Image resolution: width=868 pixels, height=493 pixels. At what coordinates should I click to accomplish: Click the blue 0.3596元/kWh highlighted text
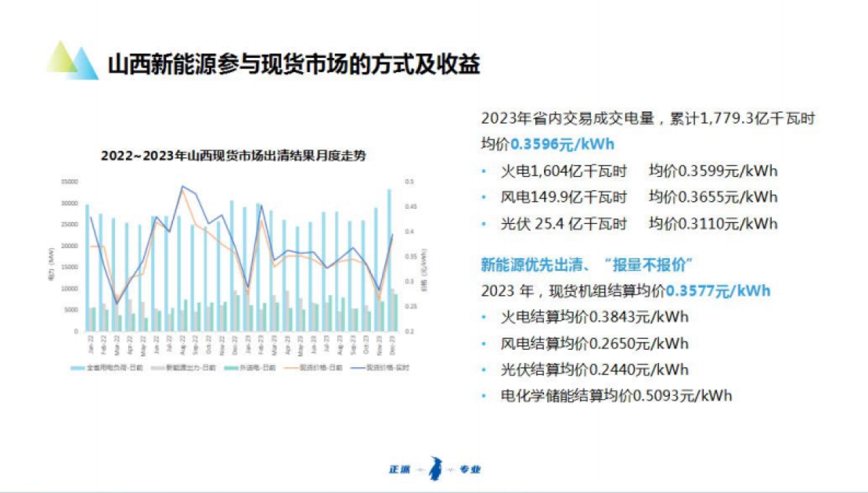click(561, 144)
